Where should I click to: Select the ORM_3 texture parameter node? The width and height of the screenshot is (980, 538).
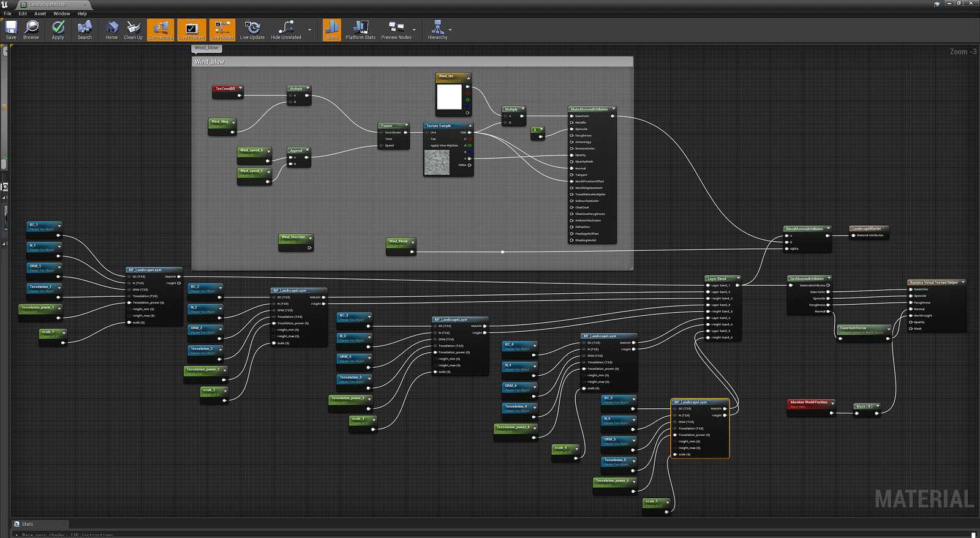click(355, 361)
